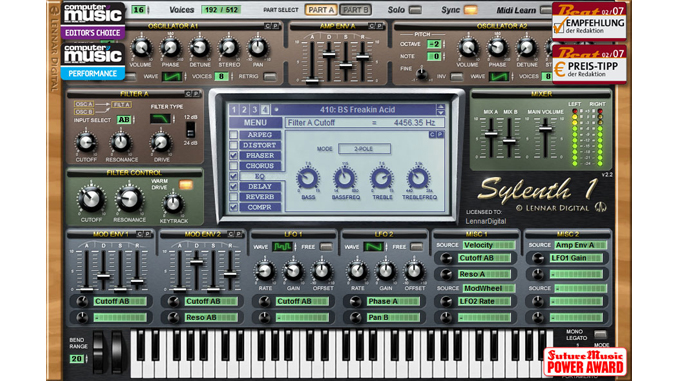The image size is (678, 381).
Task: Toggle LFO 1 Free switch
Action: (326, 247)
